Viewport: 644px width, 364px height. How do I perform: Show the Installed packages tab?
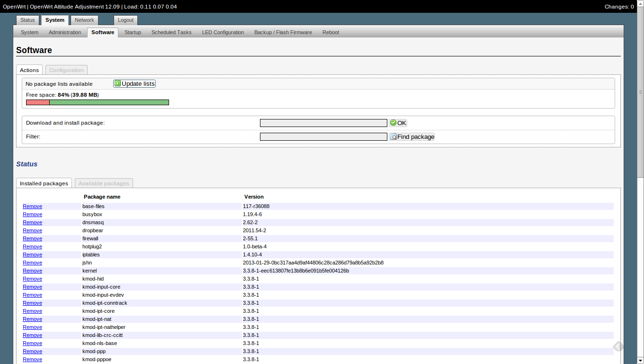coord(44,183)
